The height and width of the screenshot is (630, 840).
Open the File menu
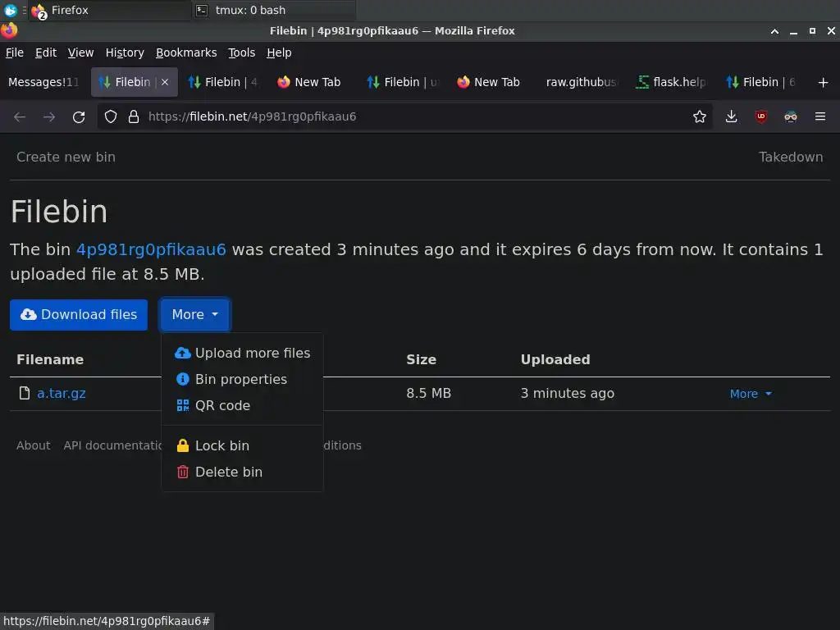point(15,52)
